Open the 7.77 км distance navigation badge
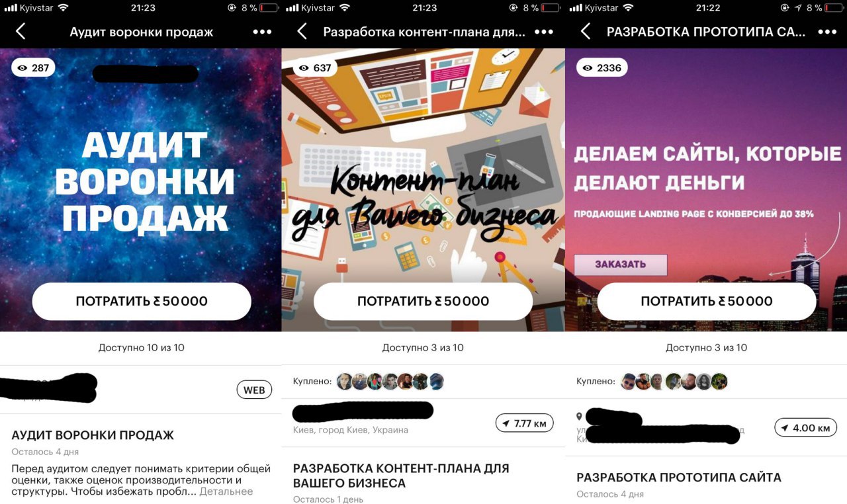The width and height of the screenshot is (847, 504). click(x=524, y=423)
